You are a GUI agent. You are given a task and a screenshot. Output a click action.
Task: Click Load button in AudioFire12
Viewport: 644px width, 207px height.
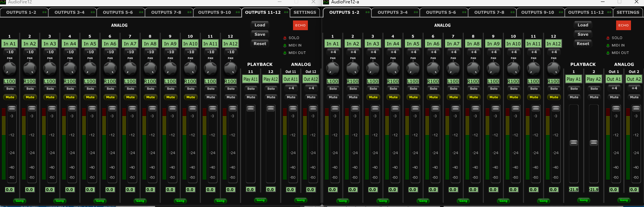[260, 25]
